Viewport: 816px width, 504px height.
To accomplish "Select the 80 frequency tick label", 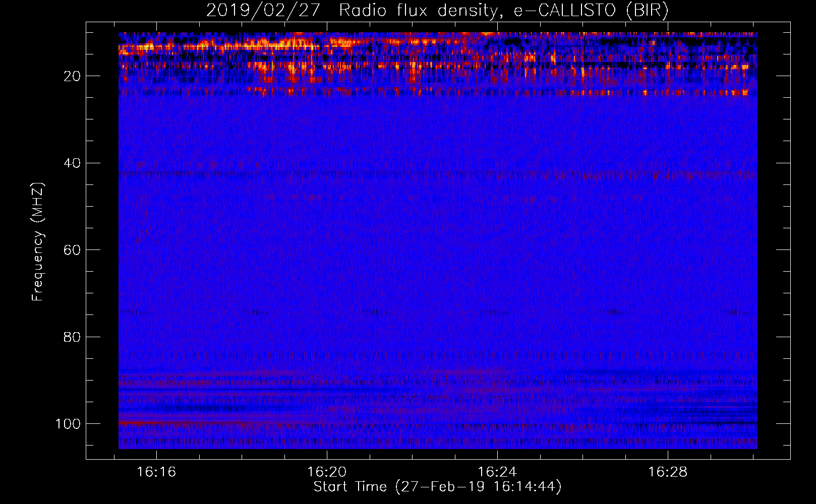I will (72, 337).
